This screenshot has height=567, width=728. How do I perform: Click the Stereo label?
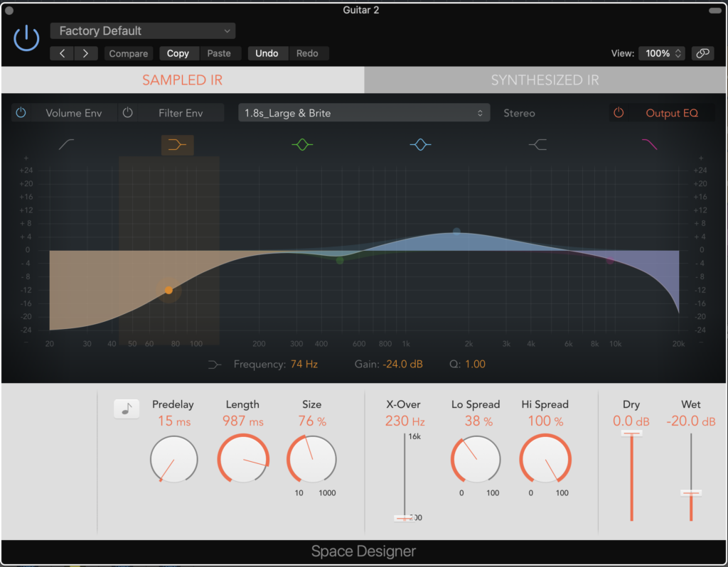point(519,113)
